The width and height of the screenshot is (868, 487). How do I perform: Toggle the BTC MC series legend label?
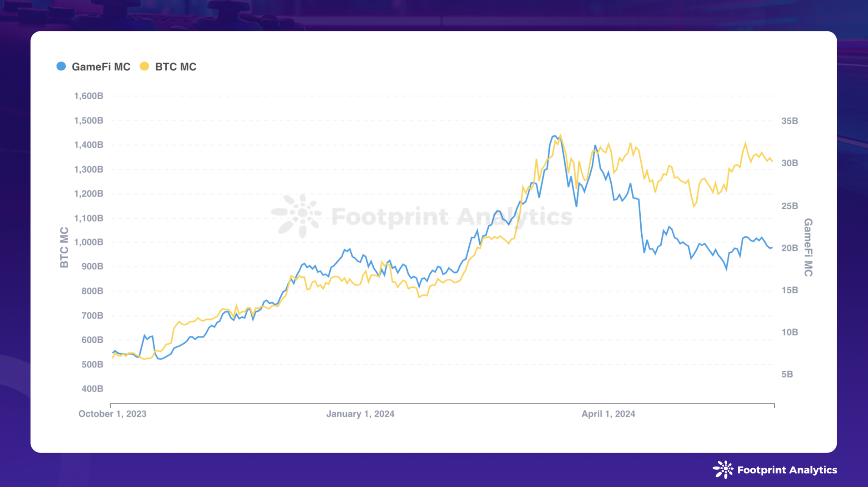[175, 67]
